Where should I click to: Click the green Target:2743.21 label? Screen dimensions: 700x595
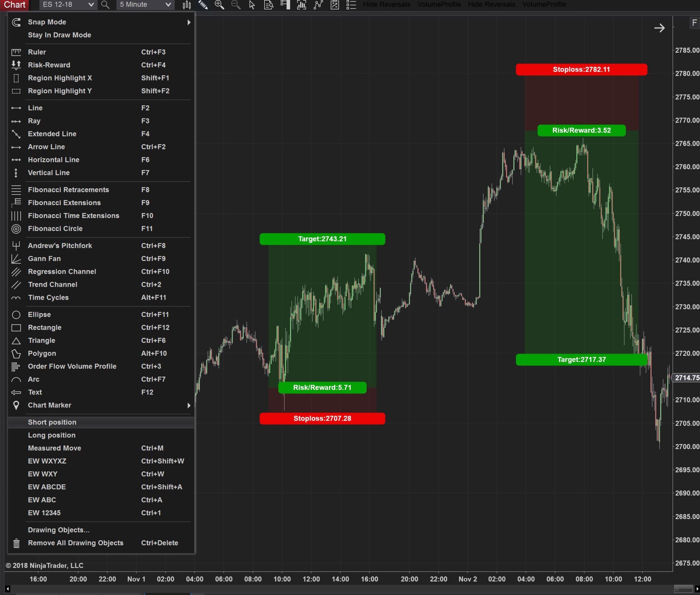click(x=322, y=239)
